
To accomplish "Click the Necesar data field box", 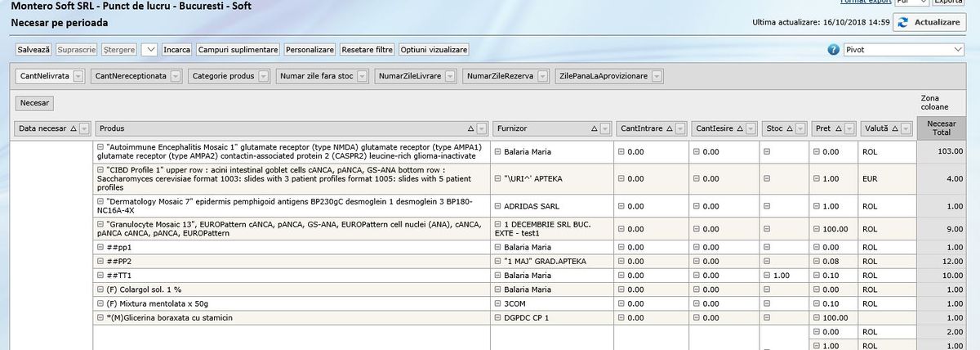I will (x=34, y=103).
